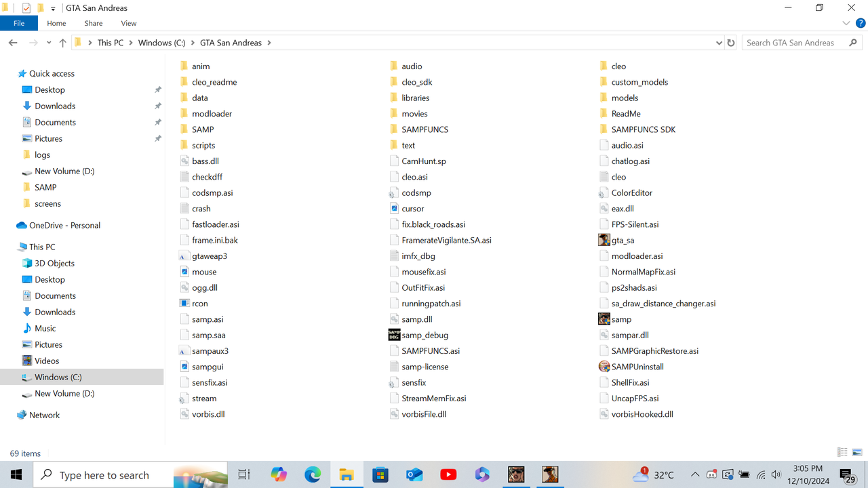This screenshot has height=488, width=868.
Task: Select the SAMPUninstall program icon
Action: 604,367
